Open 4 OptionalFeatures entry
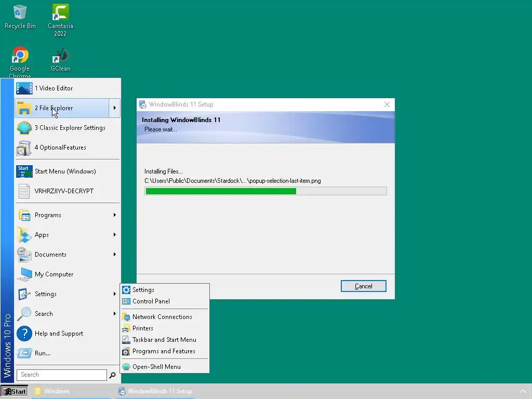The width and height of the screenshot is (532, 399). pyautogui.click(x=68, y=148)
